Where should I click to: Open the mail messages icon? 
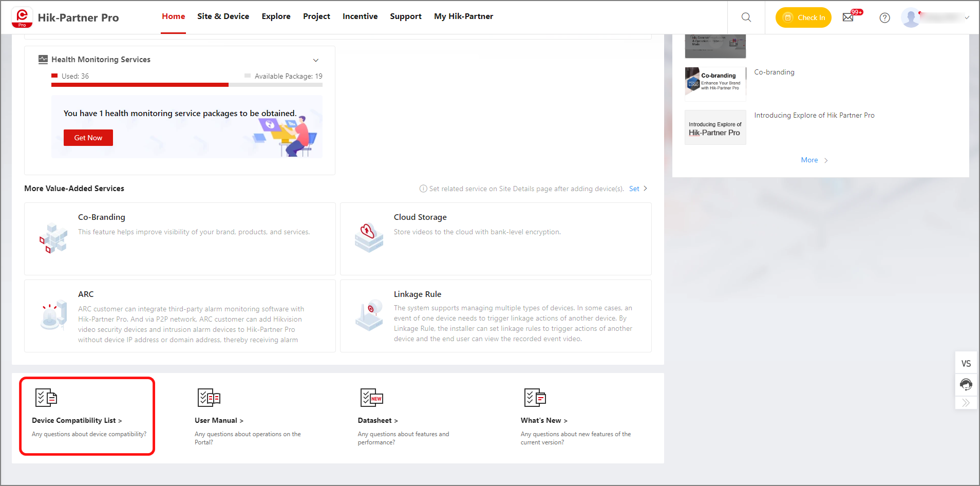pos(848,17)
